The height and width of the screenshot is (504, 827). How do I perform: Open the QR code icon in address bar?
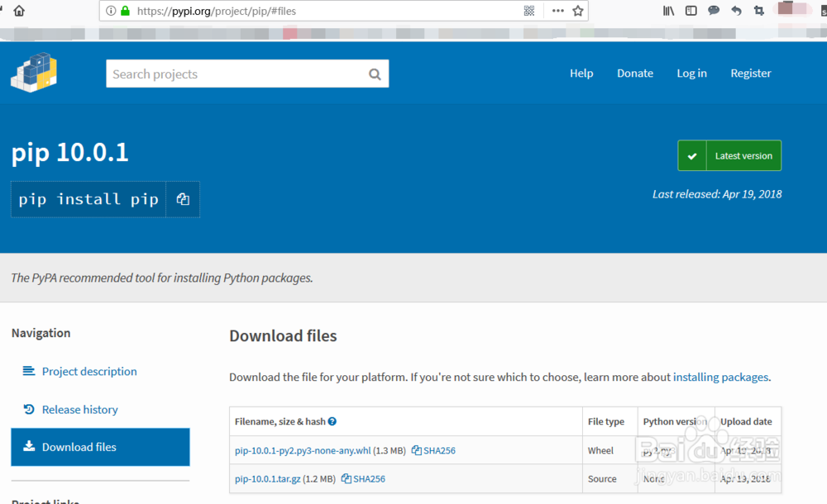coord(529,11)
